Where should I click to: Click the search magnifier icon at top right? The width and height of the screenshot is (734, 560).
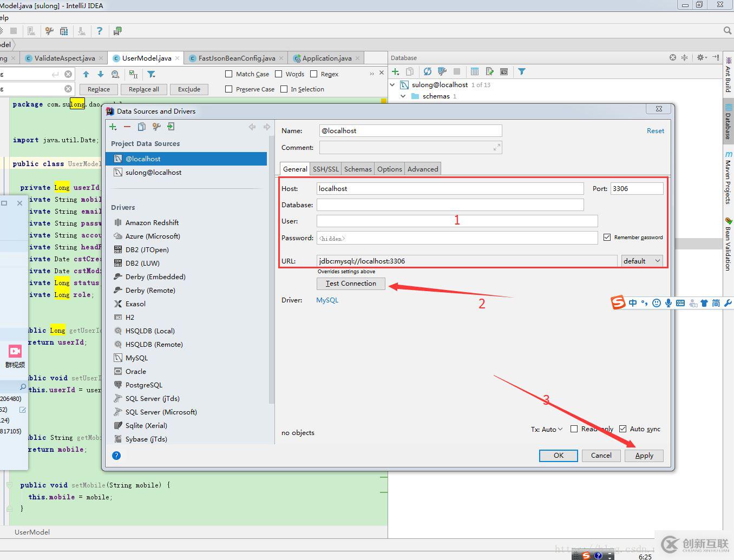(728, 31)
